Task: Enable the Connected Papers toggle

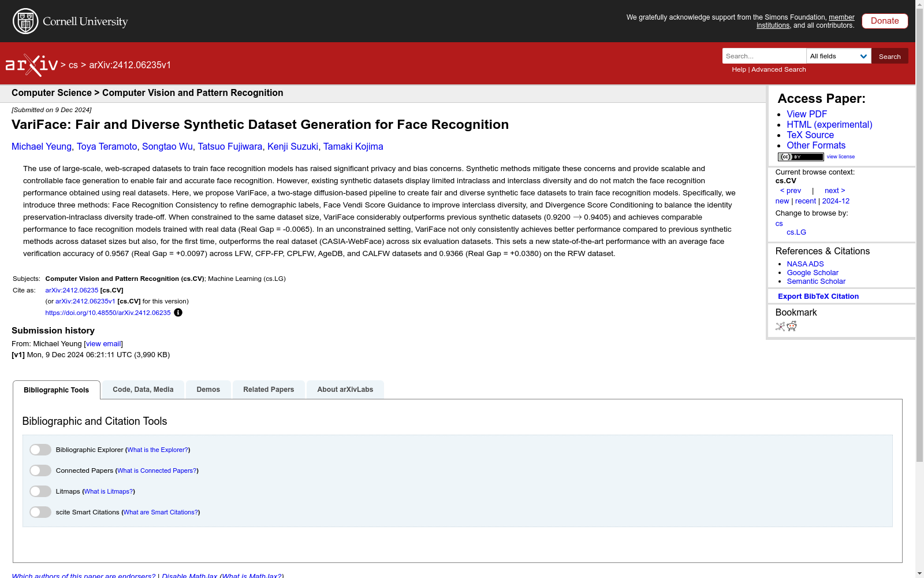Action: (40, 470)
